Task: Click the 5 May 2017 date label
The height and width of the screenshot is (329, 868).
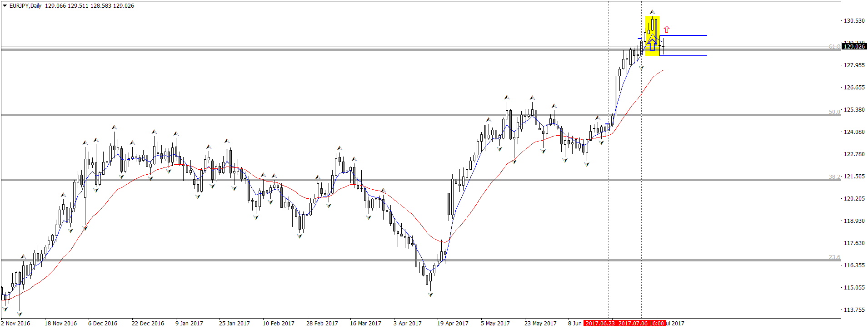Action: tap(495, 324)
